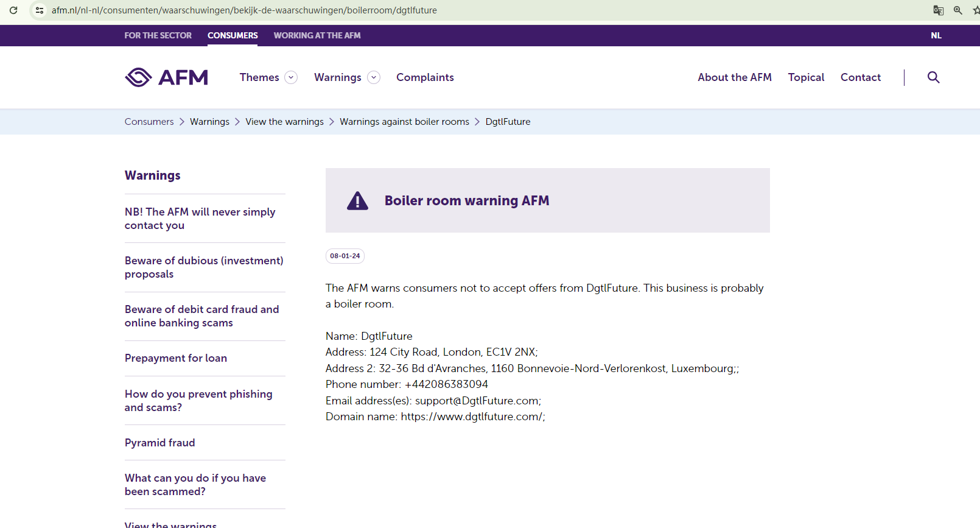The height and width of the screenshot is (528, 980).
Task: Open the site search magnifier icon
Action: tap(933, 77)
